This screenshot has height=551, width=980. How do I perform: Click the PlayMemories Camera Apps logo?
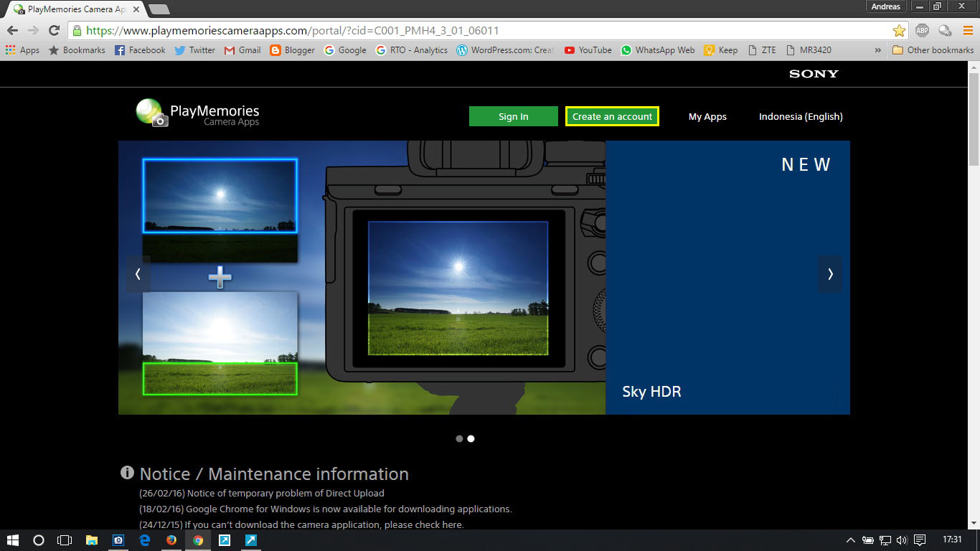pyautogui.click(x=197, y=113)
